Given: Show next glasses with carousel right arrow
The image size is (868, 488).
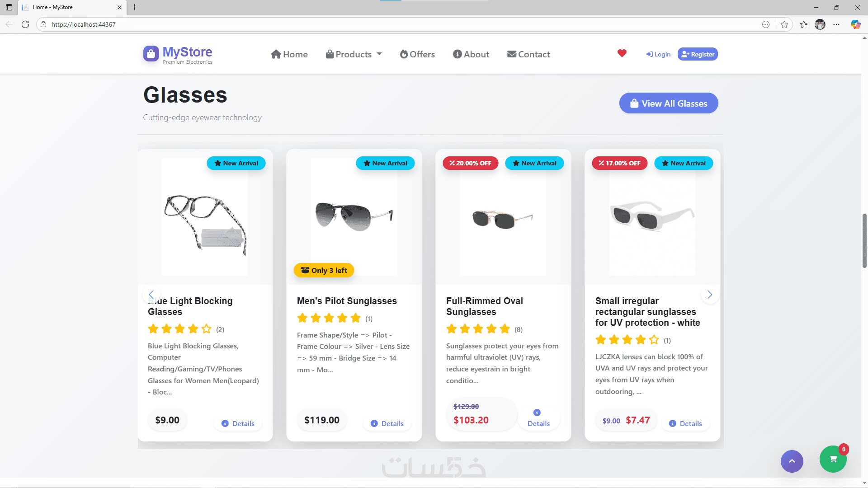Looking at the screenshot, I should click(710, 295).
